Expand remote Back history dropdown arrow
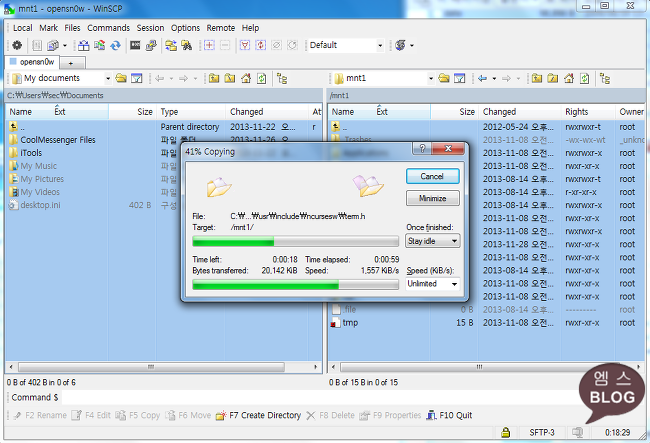The image size is (650, 443). [x=494, y=78]
